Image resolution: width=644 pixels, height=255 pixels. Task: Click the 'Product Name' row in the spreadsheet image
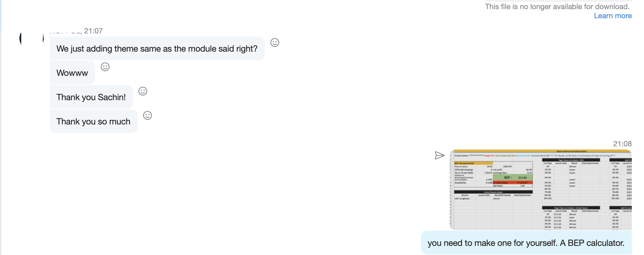click(541, 155)
